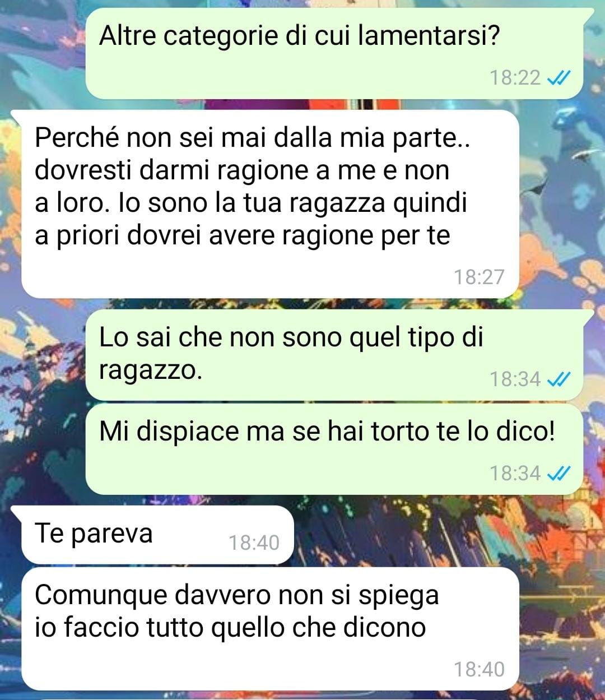605x700 pixels.
Task: Click the 18:34 timestamp under 'Mi dispiace' message
Action: coord(515,474)
